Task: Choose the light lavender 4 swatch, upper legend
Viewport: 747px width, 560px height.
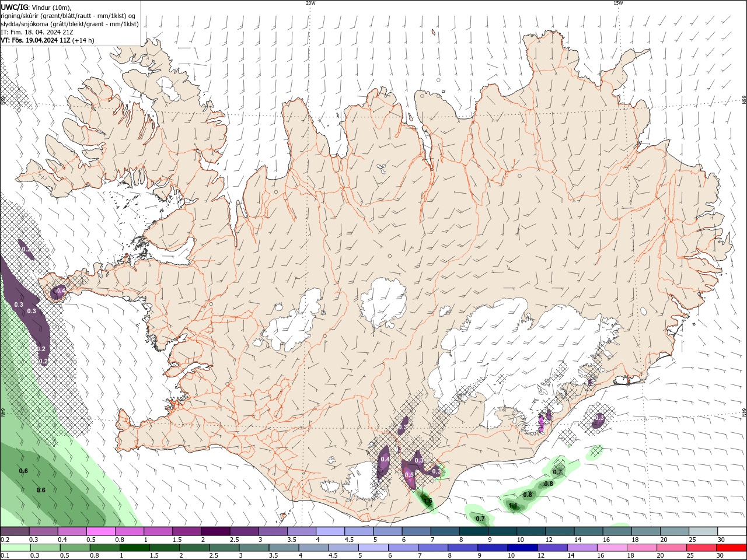Action: tap(330, 531)
